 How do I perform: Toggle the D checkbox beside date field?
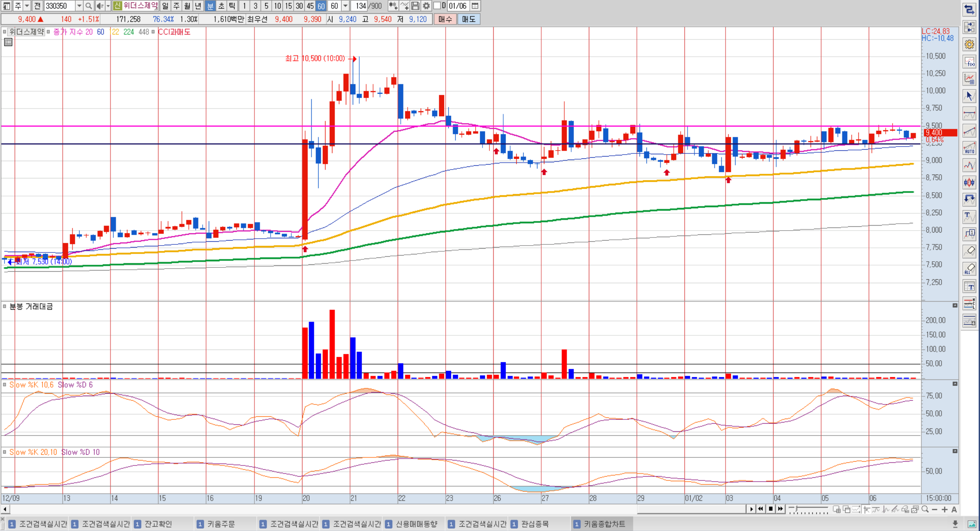[x=437, y=6]
